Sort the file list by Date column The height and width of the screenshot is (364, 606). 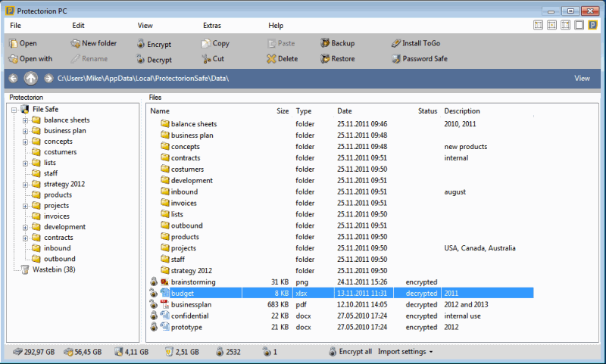click(345, 111)
